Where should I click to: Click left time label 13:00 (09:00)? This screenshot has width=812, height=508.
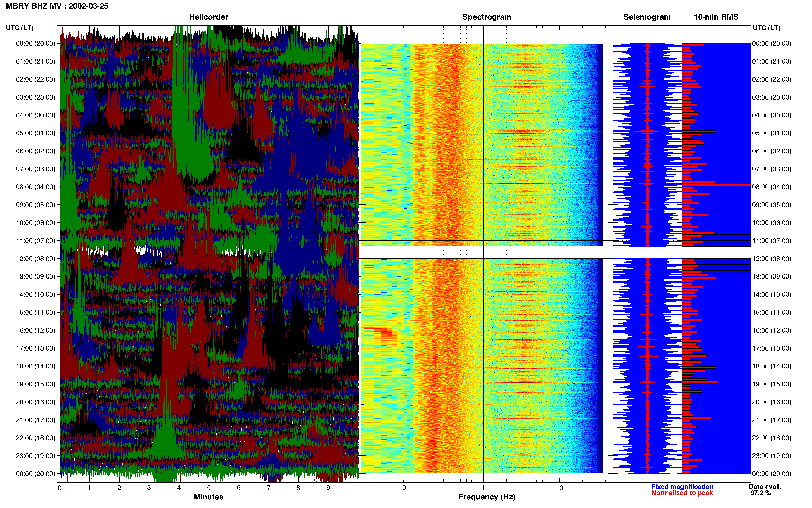pos(36,277)
